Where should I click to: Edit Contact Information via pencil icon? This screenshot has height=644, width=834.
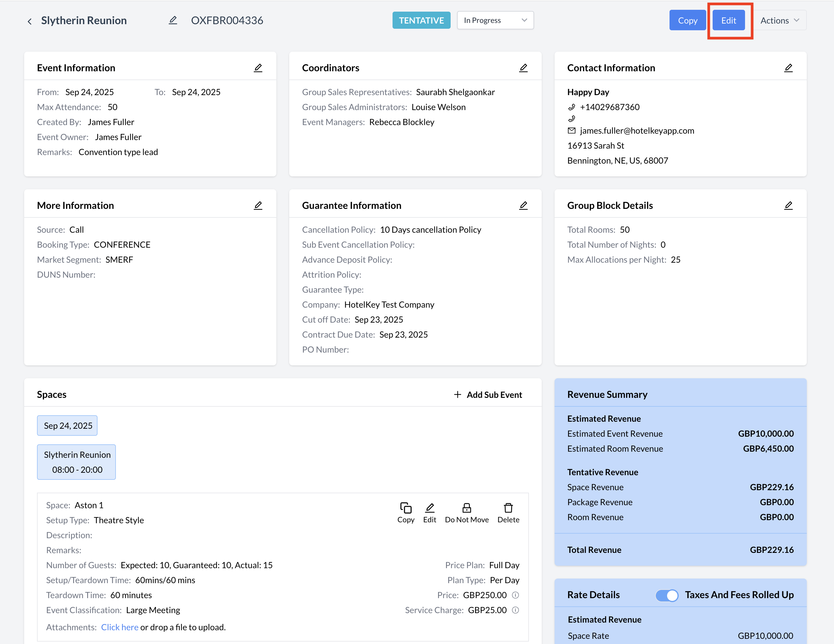788,68
